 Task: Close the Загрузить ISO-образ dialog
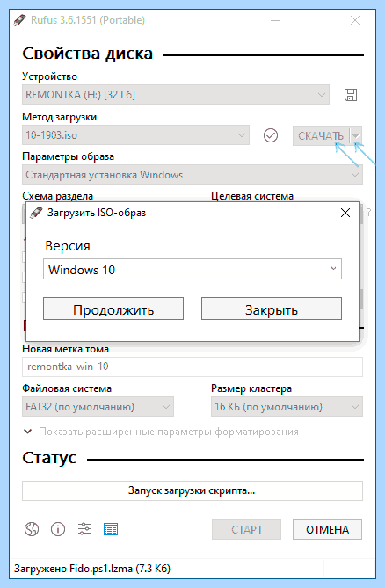coord(345,213)
